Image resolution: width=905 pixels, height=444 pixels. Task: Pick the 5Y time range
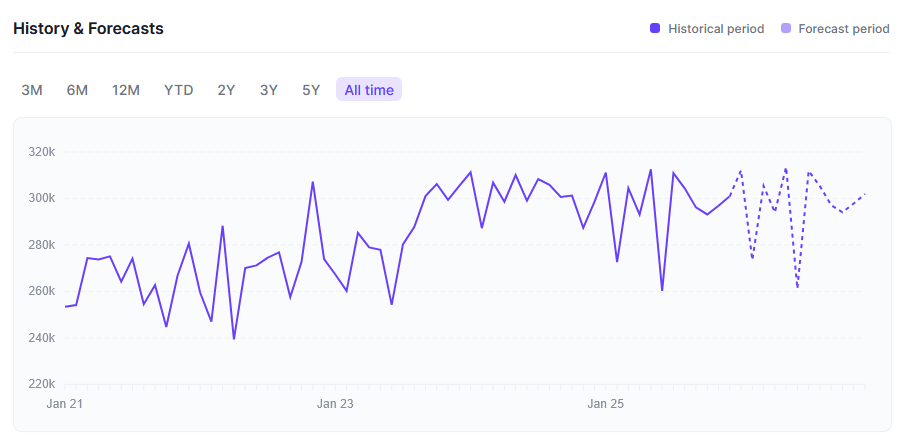tap(311, 90)
